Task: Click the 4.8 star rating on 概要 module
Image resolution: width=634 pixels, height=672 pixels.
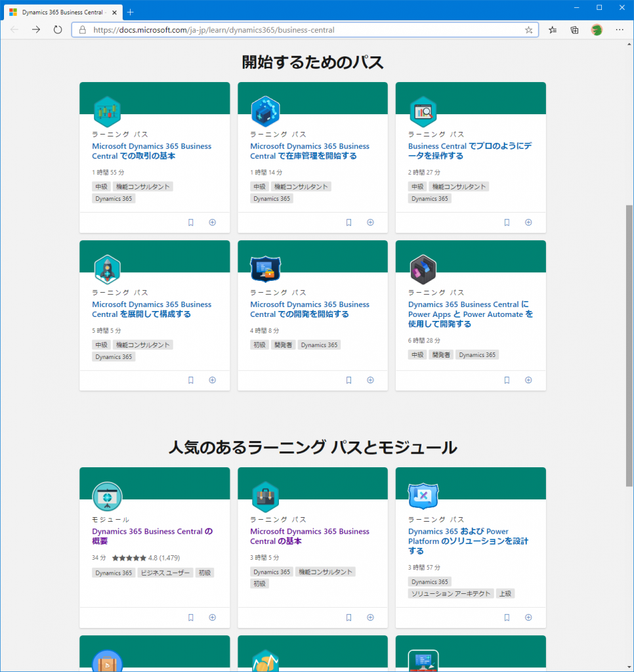Action: tap(146, 558)
